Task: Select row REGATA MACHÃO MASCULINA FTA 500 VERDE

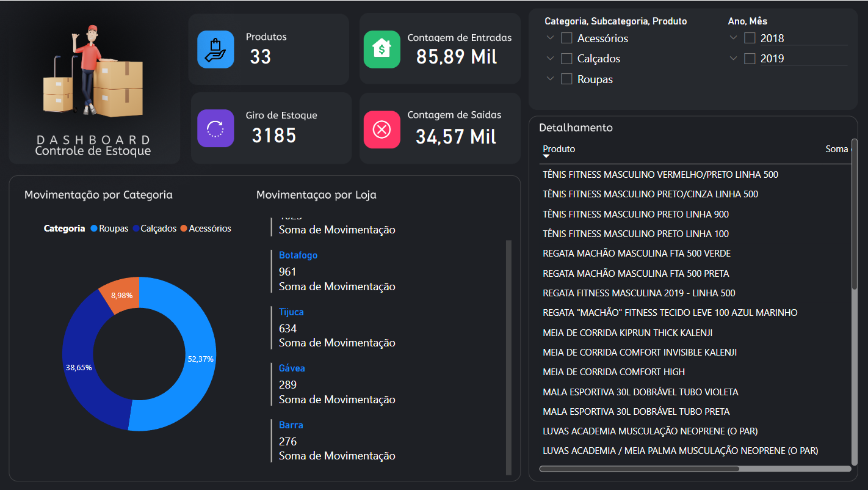Action: point(696,253)
